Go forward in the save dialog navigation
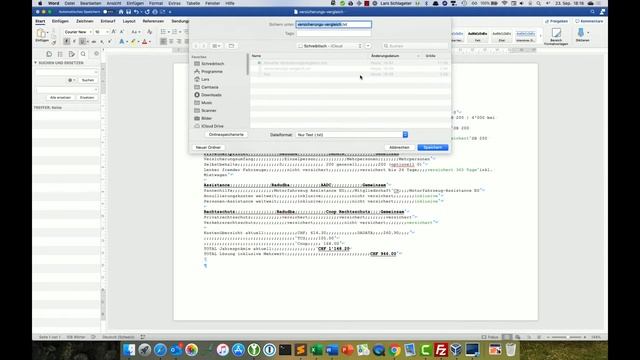 [x=204, y=46]
